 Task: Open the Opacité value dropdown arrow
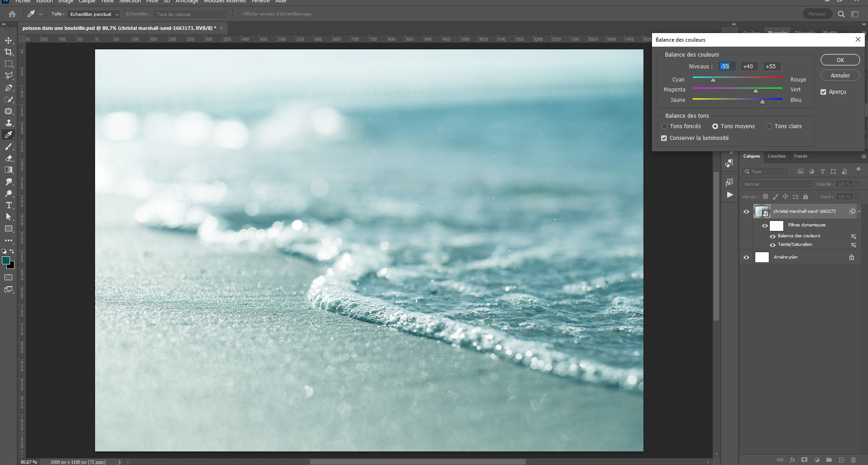tap(856, 184)
